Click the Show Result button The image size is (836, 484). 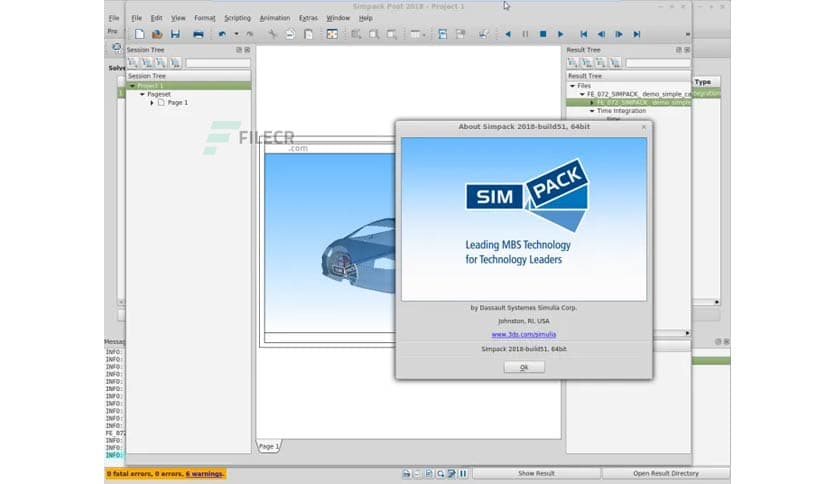(536, 473)
